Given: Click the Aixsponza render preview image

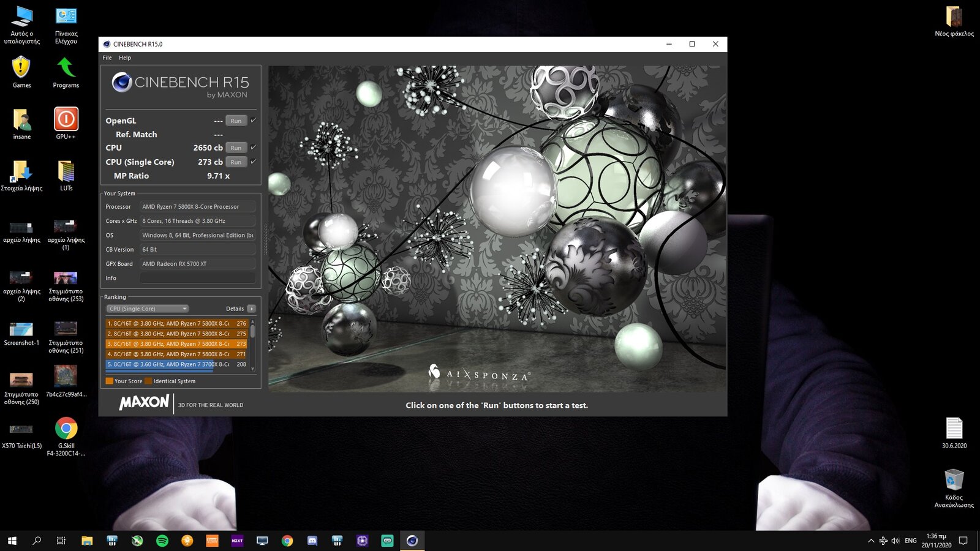Looking at the screenshot, I should point(497,229).
